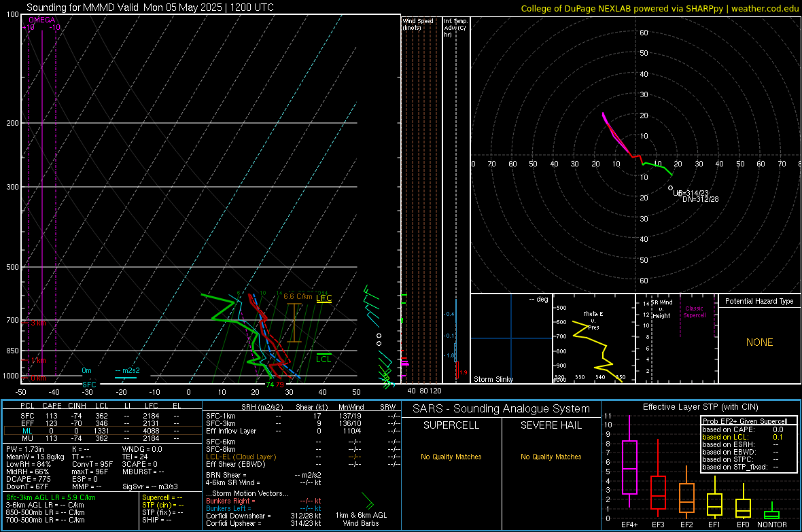Image resolution: width=802 pixels, height=532 pixels.
Task: Click the TEI = 24 value
Action: click(x=135, y=457)
